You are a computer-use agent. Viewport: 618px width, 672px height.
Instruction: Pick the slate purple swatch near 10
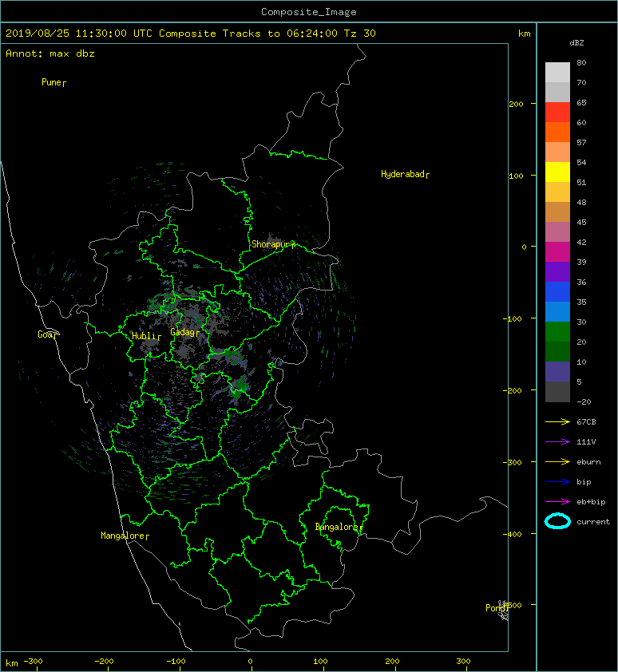click(x=557, y=372)
